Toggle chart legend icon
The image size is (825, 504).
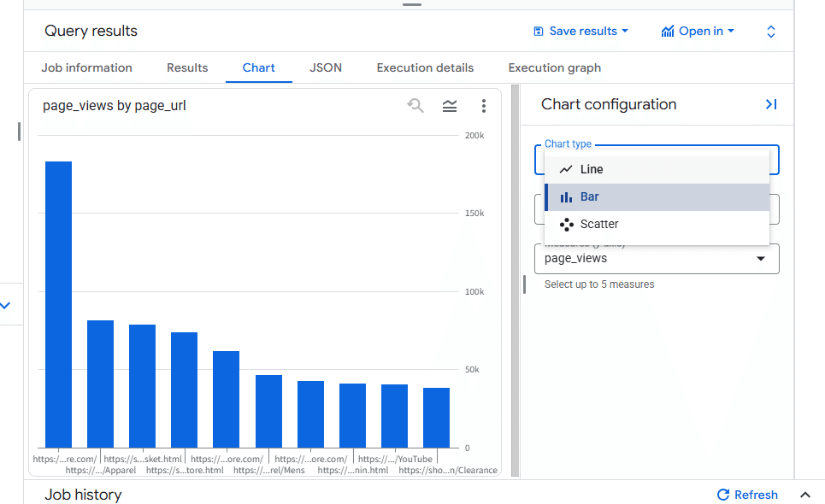click(450, 106)
